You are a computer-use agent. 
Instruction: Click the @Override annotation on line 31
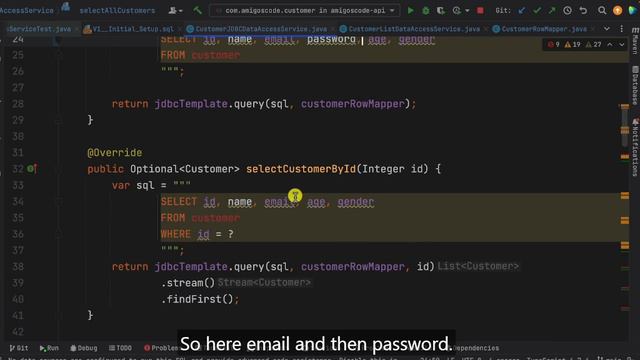(x=115, y=153)
